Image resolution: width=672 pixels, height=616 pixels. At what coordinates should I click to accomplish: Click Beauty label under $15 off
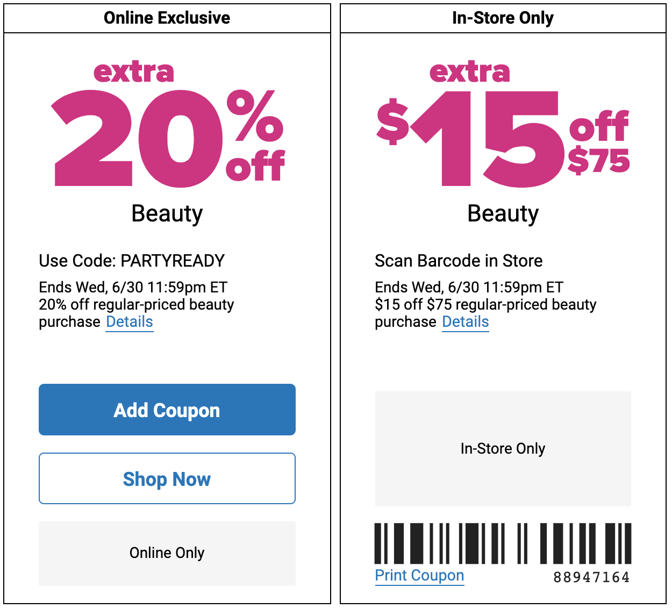[503, 213]
